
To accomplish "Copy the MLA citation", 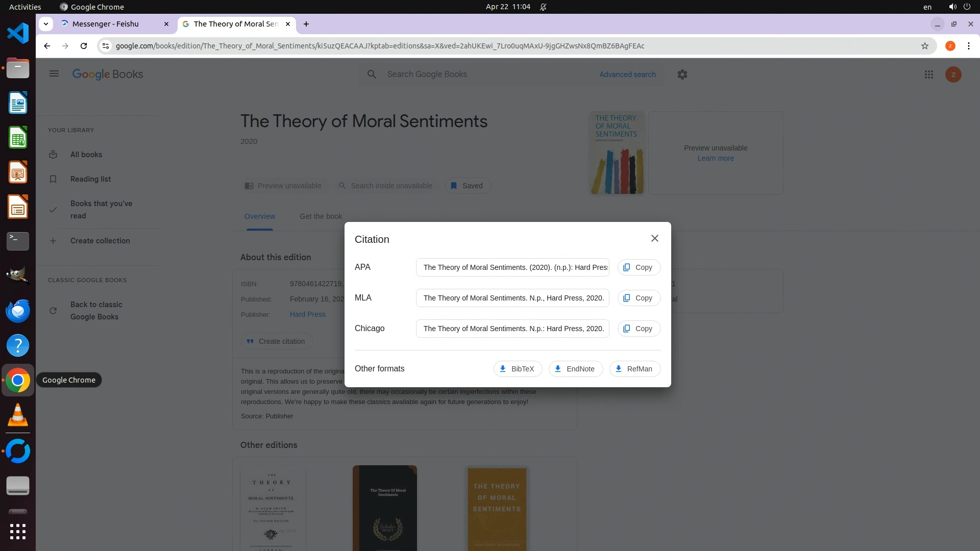I will [639, 298].
